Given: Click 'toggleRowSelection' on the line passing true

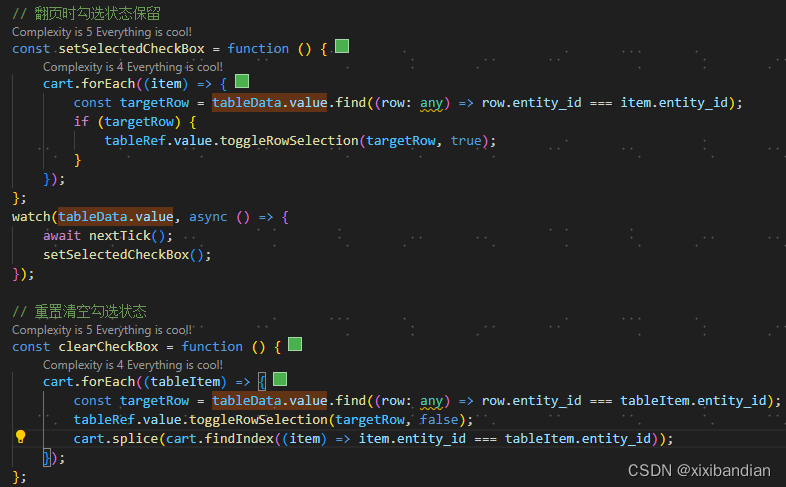Looking at the screenshot, I should [289, 141].
